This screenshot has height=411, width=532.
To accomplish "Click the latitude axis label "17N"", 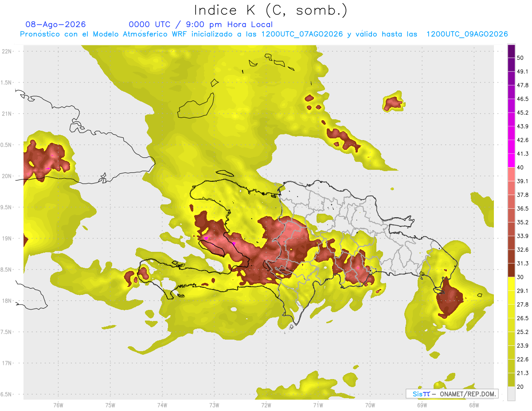I will click(7, 363).
